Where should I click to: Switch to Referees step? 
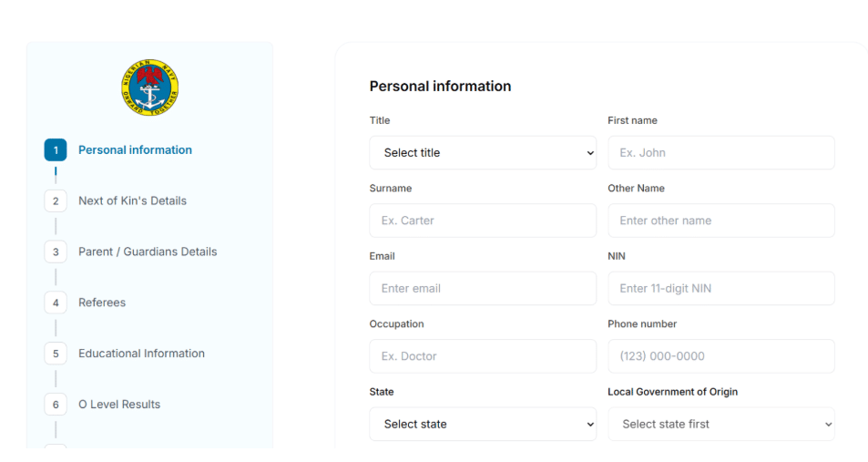(102, 303)
